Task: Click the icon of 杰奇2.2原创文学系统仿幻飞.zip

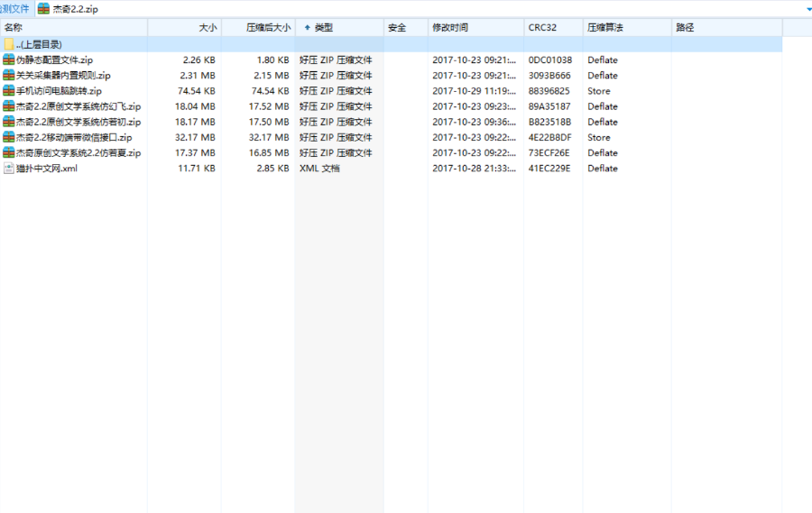Action: coord(9,106)
